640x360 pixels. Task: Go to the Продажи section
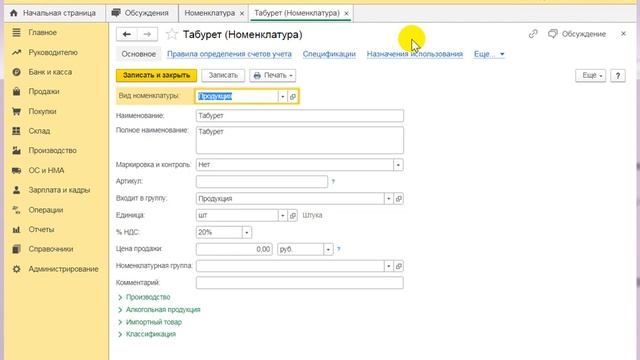(x=44, y=91)
